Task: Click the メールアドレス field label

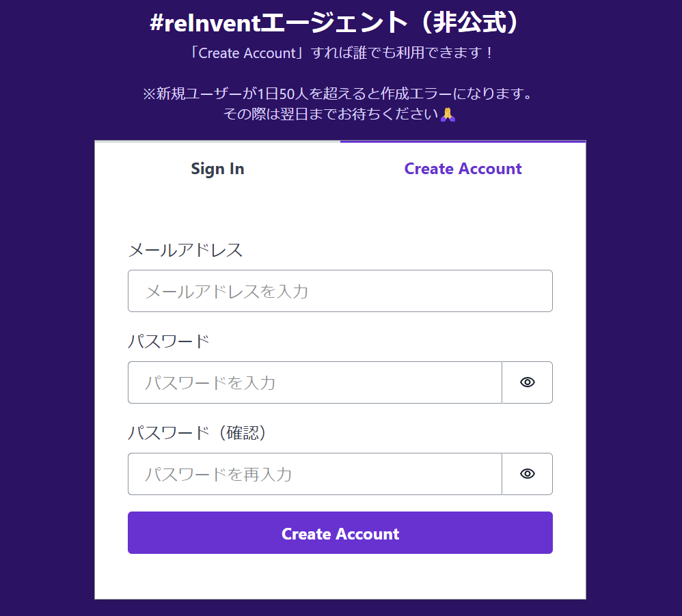Action: (x=185, y=250)
